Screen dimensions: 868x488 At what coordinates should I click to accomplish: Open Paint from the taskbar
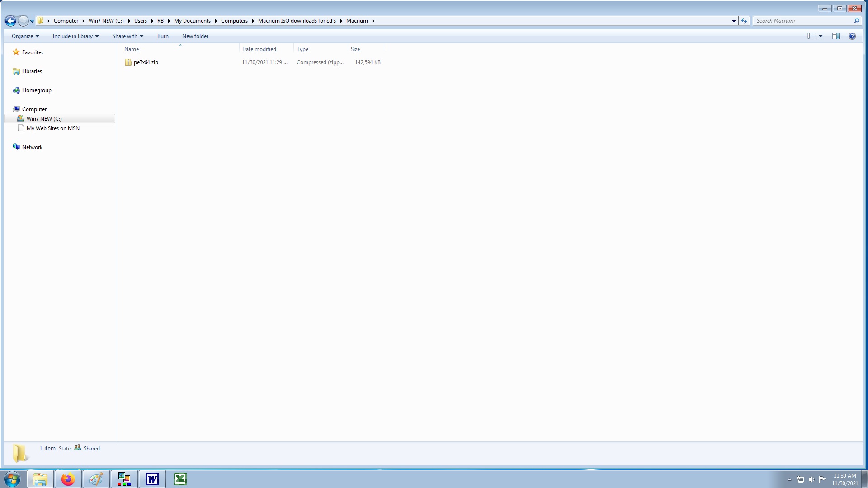[x=96, y=479]
